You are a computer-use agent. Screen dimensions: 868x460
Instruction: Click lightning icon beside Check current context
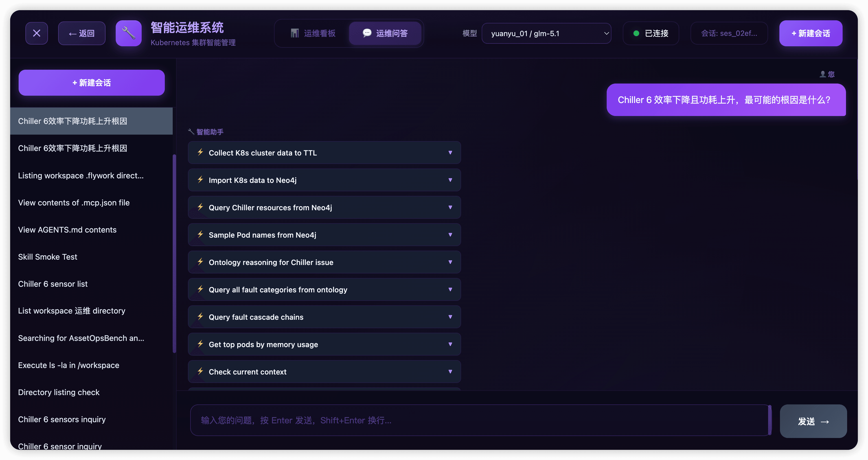click(x=200, y=371)
